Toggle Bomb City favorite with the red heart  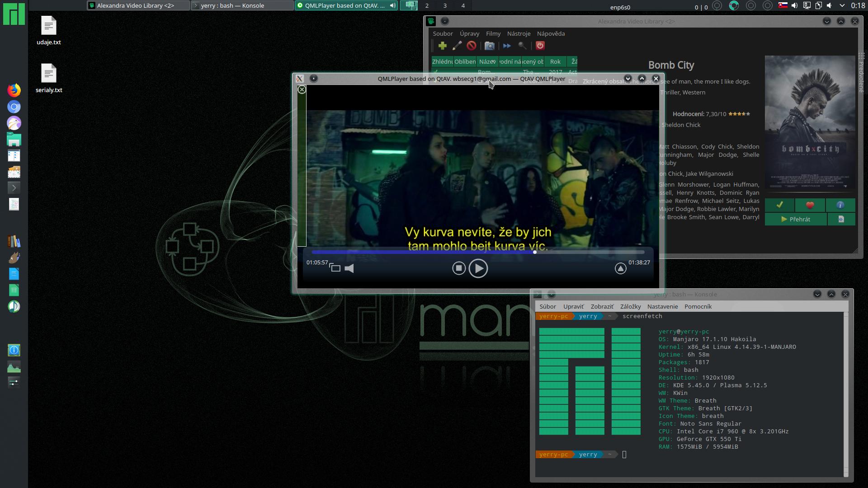click(810, 205)
